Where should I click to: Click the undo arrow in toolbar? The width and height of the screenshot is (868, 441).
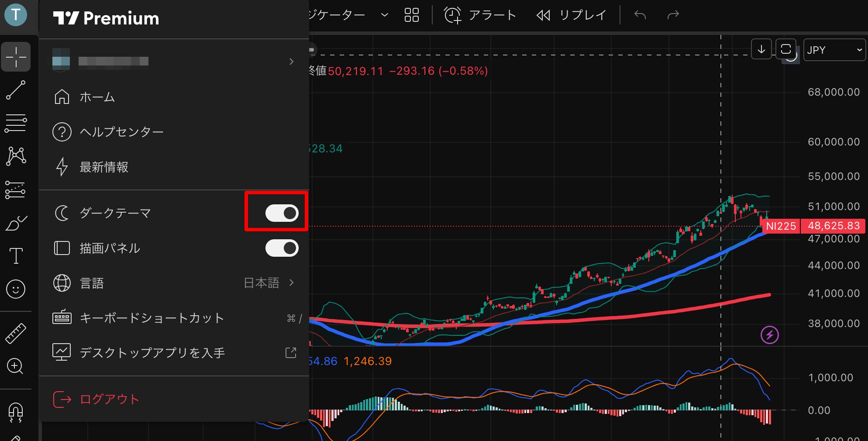(x=640, y=15)
